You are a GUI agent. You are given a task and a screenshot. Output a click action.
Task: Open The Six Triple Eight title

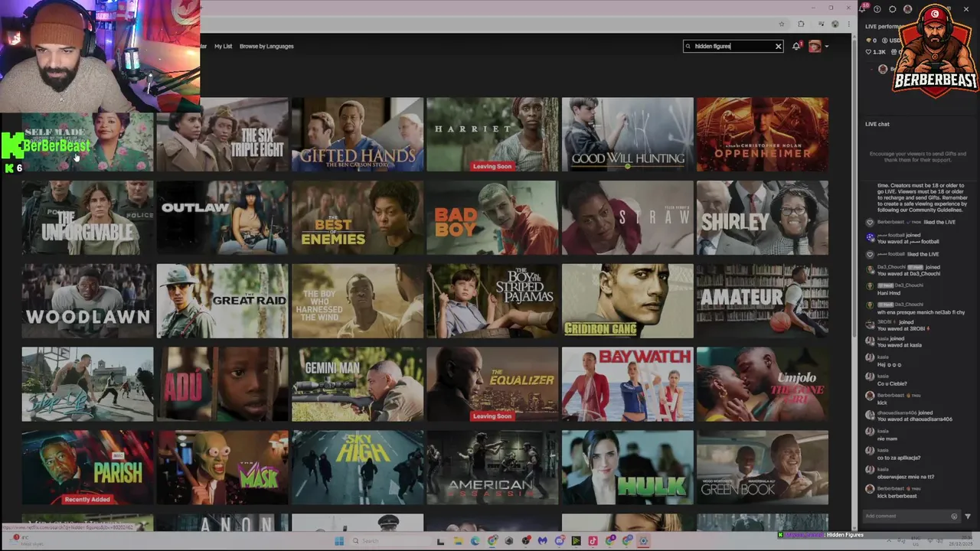coord(223,135)
